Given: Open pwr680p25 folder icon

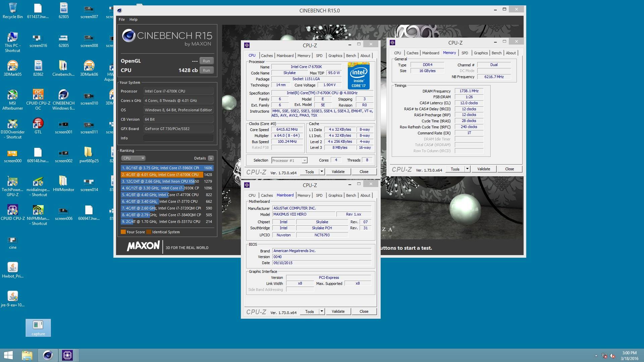Looking at the screenshot, I should [89, 155].
